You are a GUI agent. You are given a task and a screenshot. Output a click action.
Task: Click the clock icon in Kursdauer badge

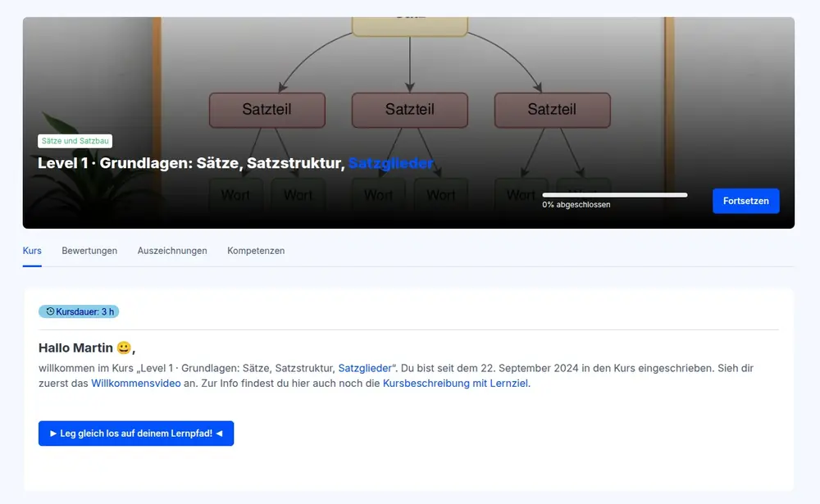50,311
